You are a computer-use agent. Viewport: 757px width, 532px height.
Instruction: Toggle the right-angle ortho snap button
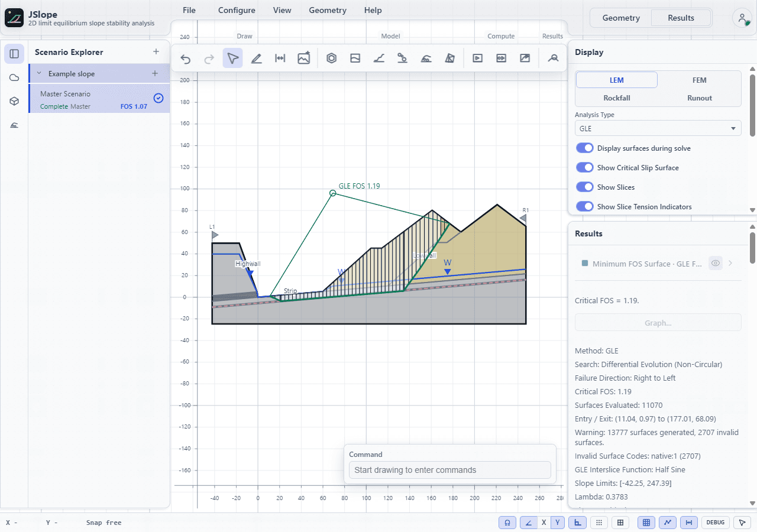click(x=577, y=523)
